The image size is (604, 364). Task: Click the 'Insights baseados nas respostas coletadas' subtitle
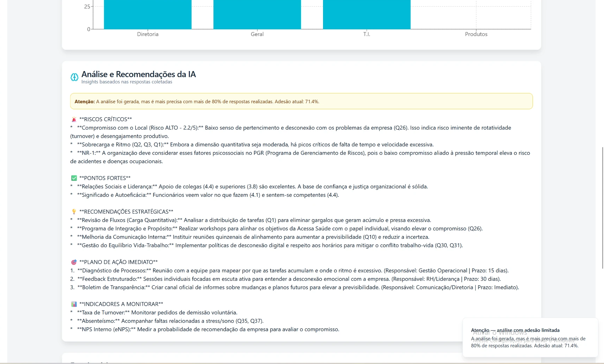point(127,82)
